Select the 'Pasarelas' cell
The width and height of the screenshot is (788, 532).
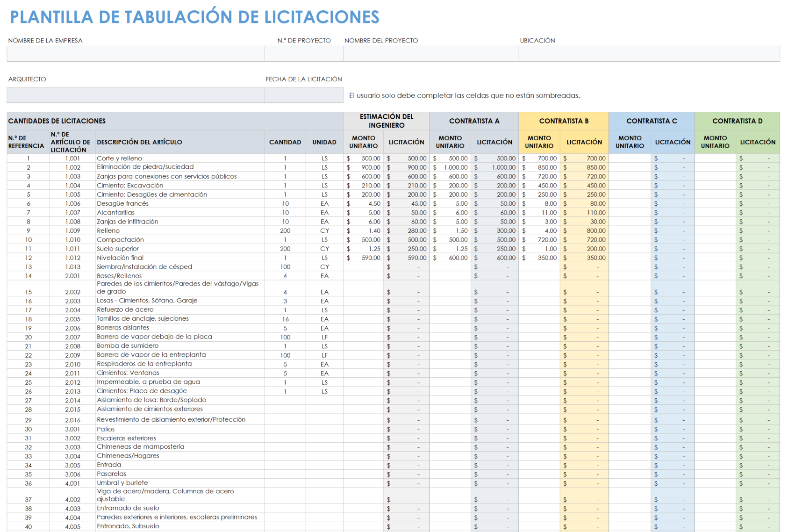coord(180,474)
